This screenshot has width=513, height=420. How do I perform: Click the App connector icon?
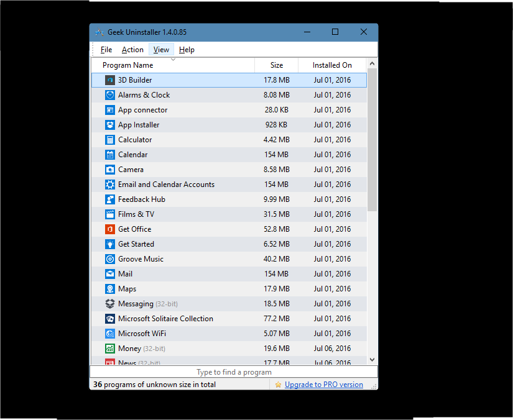(110, 110)
